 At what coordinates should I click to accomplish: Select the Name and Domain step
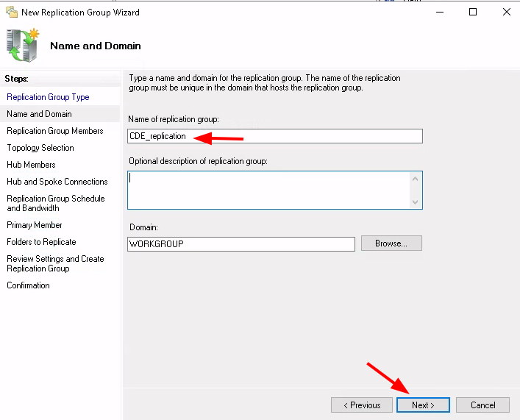(39, 114)
